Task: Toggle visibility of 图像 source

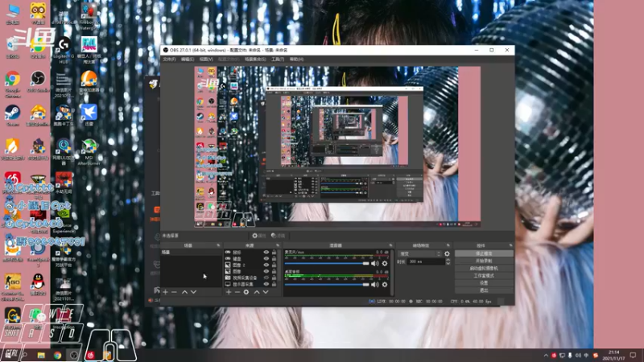Action: 266,271
